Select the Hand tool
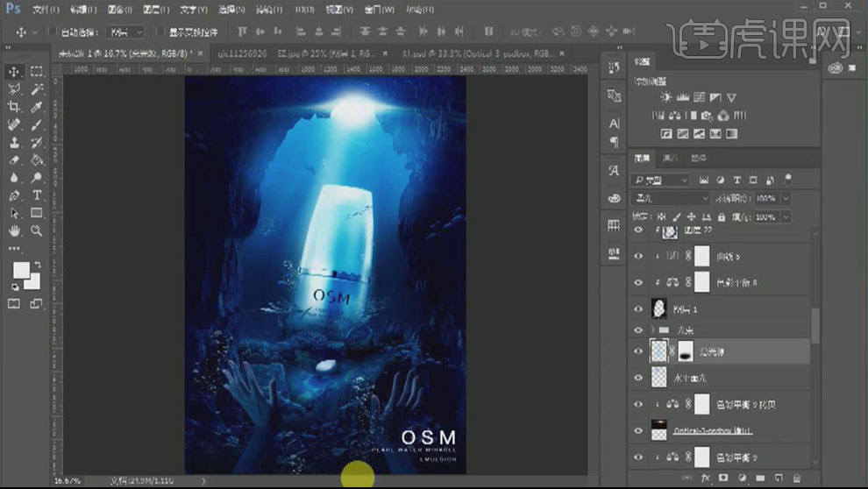Image resolution: width=868 pixels, height=489 pixels. pyautogui.click(x=15, y=230)
